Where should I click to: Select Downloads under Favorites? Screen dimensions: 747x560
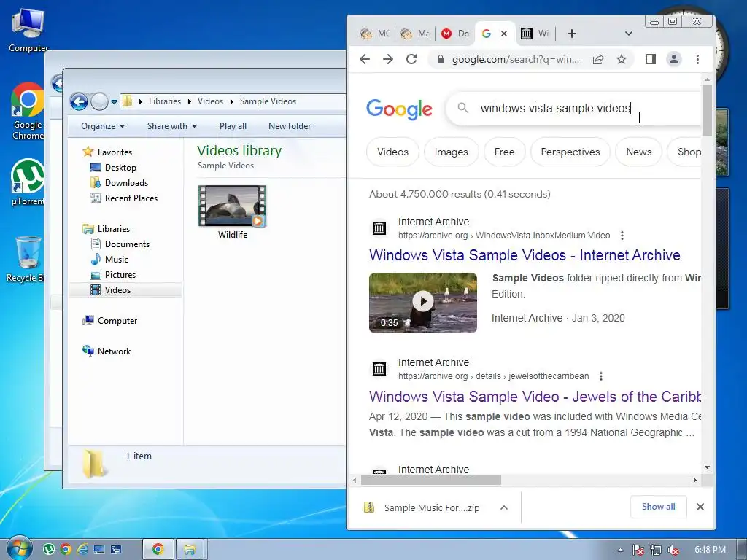coord(126,183)
